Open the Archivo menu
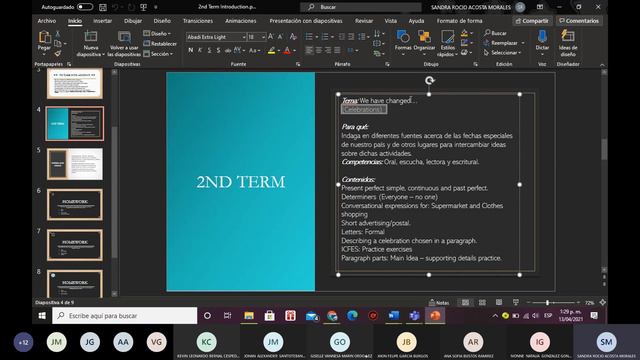Viewport: 640px width, 360px height. click(x=47, y=21)
